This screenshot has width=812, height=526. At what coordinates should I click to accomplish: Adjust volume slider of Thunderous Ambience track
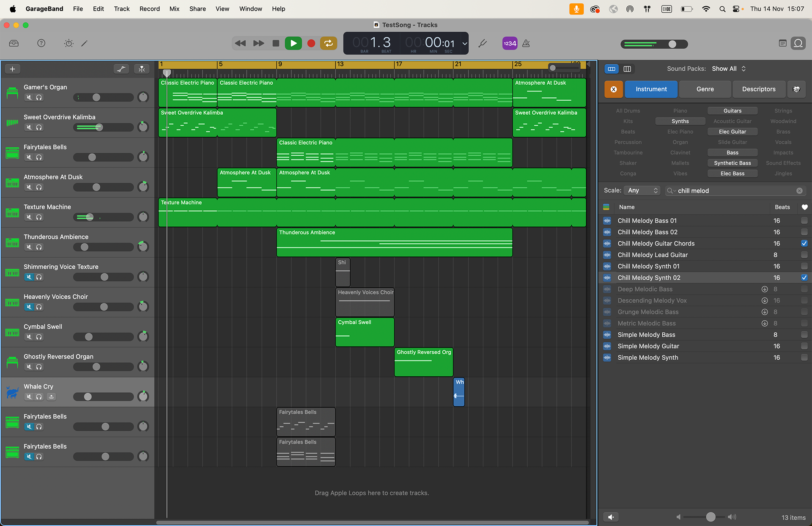tap(85, 247)
